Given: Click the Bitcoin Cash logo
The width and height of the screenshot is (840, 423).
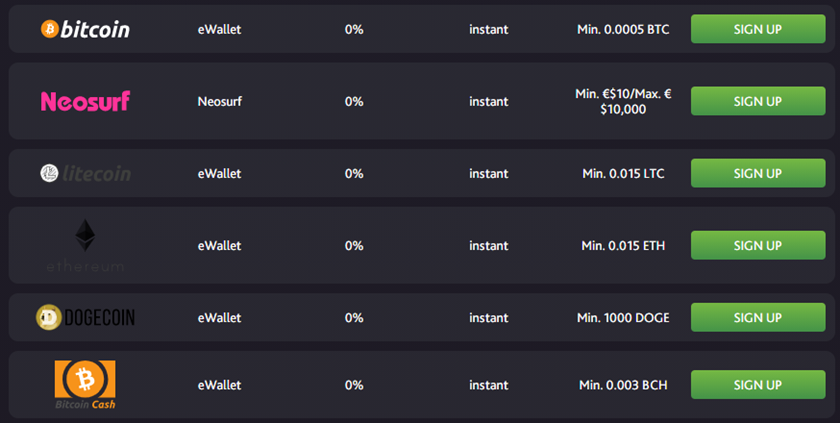Looking at the screenshot, I should [85, 384].
